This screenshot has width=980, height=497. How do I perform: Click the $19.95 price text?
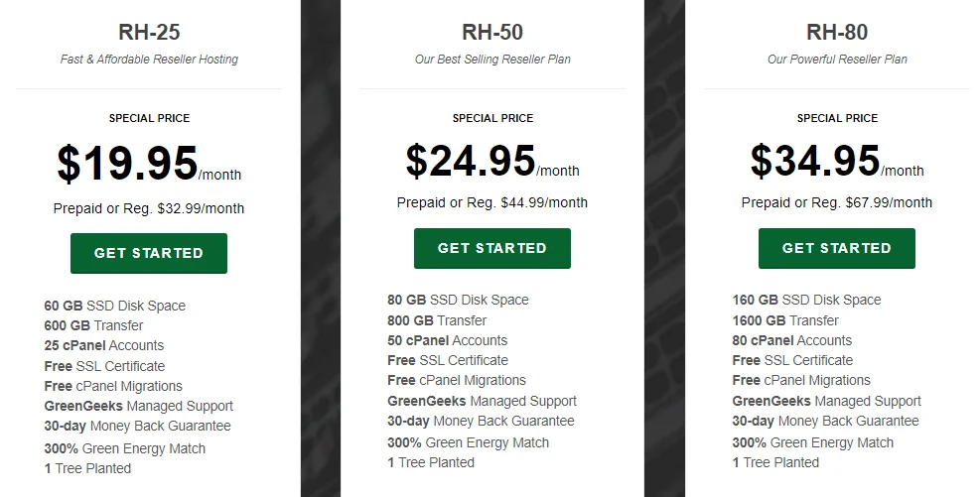(127, 164)
